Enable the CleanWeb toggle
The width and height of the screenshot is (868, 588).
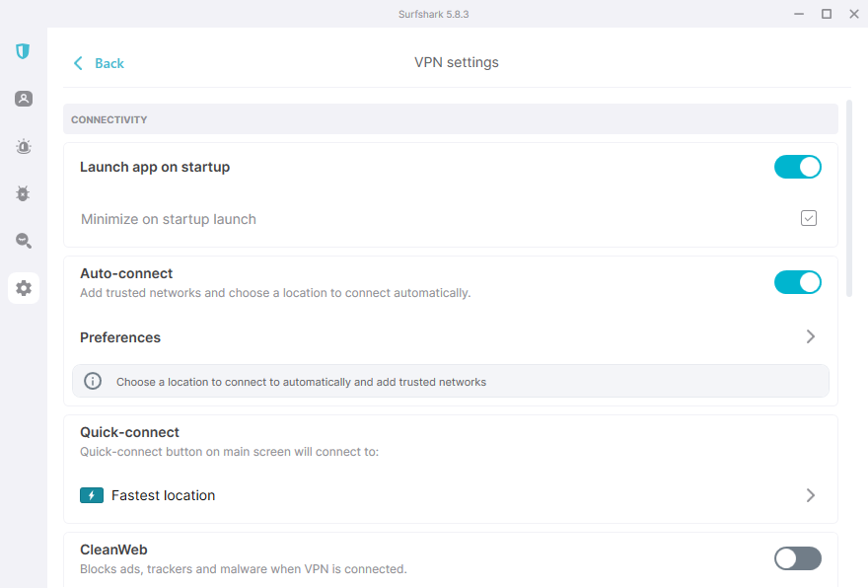[x=797, y=558]
